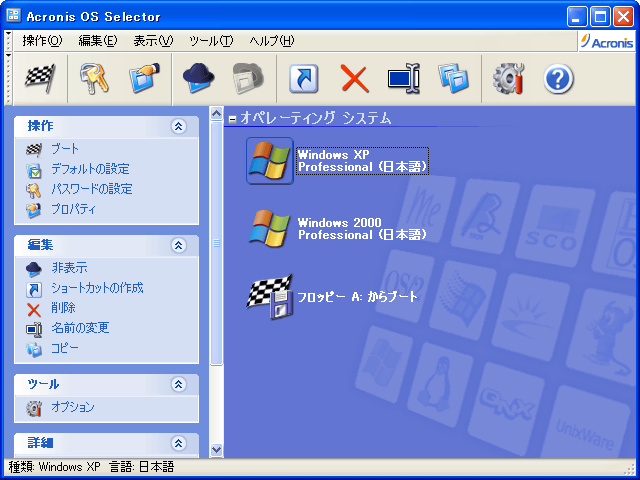Open Properties via toolbar hand icon
The width and height of the screenshot is (640, 480).
(x=144, y=78)
